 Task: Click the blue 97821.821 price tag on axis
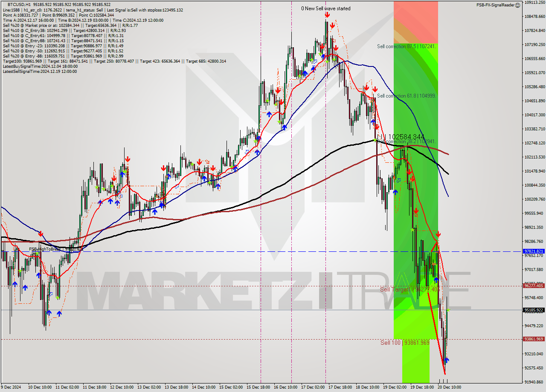(x=534, y=251)
